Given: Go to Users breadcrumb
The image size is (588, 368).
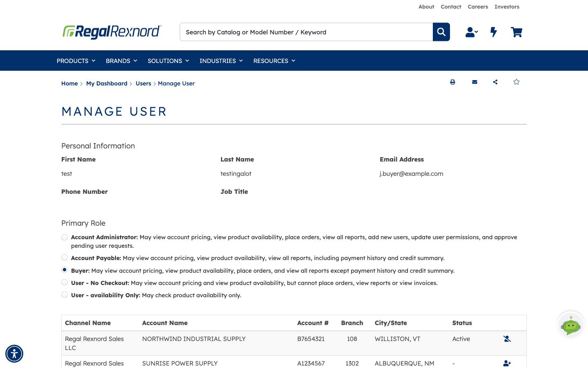Looking at the screenshot, I should (x=143, y=83).
